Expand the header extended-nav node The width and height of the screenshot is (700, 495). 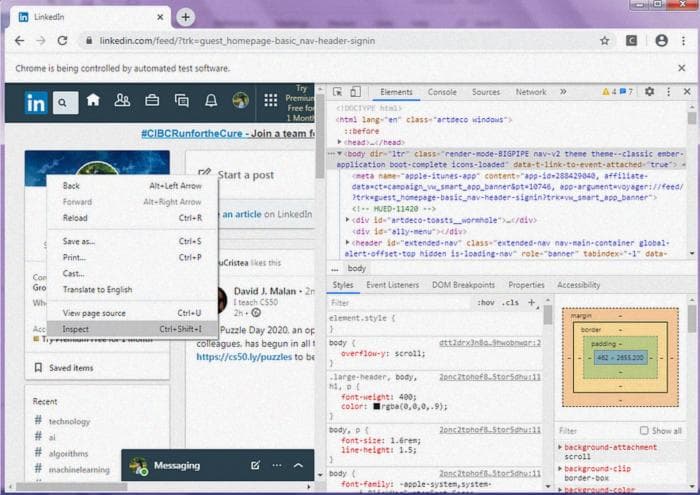[347, 242]
